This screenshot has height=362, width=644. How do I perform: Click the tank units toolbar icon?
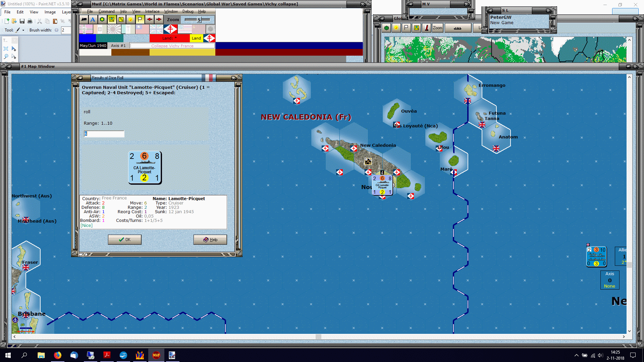point(84,19)
